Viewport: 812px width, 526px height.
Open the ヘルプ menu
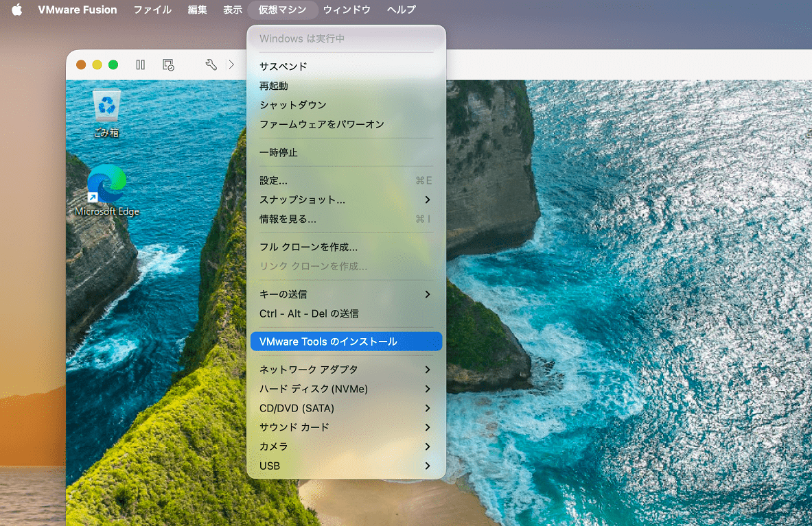pos(402,10)
